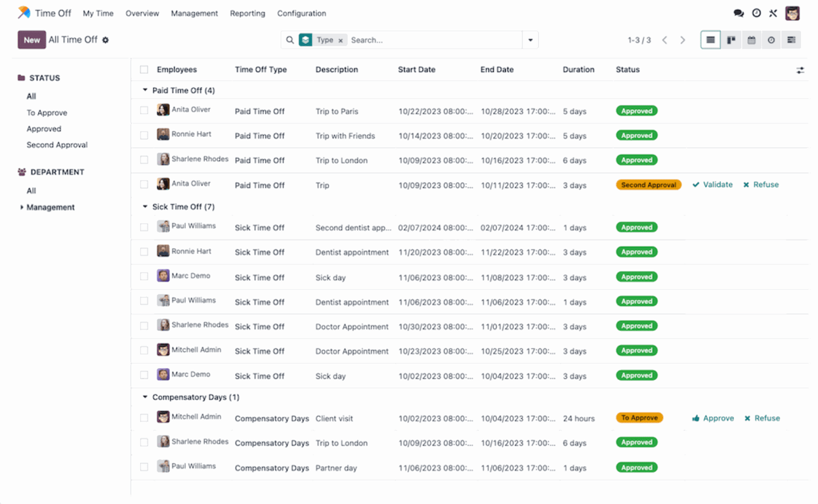Open the Discuss messages panel
The image size is (818, 504).
click(x=739, y=12)
